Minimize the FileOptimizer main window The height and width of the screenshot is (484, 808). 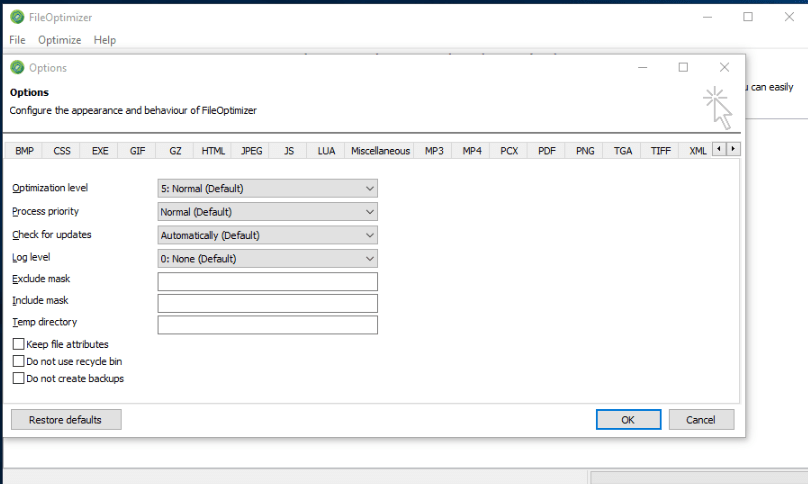pyautogui.click(x=707, y=17)
